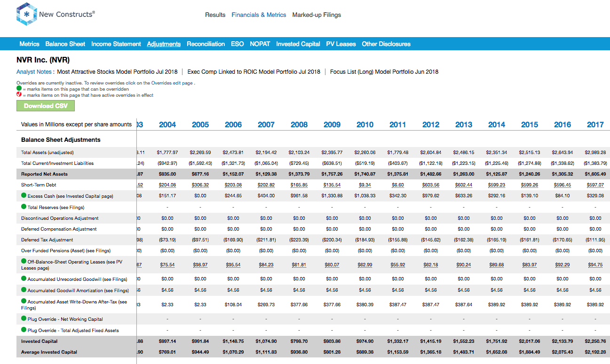Click the 2010 column header
The width and height of the screenshot is (610, 364).
[x=365, y=124]
